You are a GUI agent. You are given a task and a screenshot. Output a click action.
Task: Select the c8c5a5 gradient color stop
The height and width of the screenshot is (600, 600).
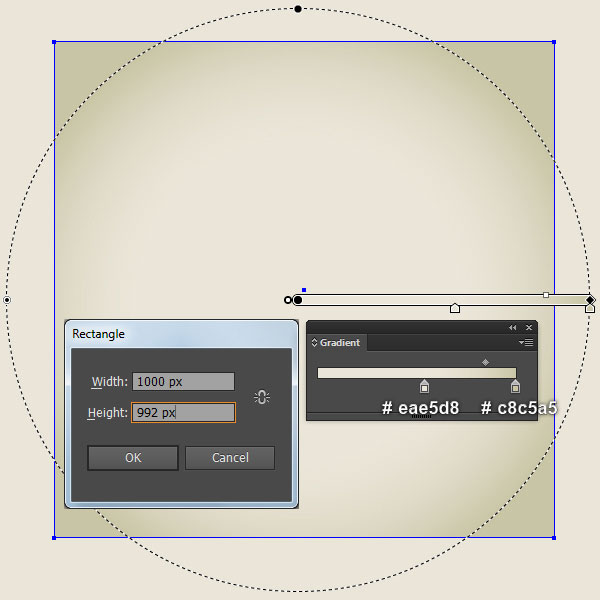pyautogui.click(x=515, y=386)
